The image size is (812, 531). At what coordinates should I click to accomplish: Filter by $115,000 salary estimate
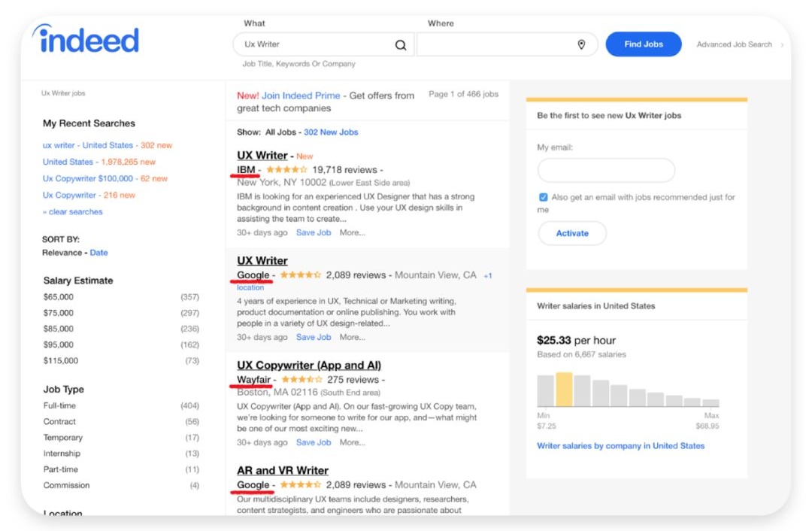point(61,360)
